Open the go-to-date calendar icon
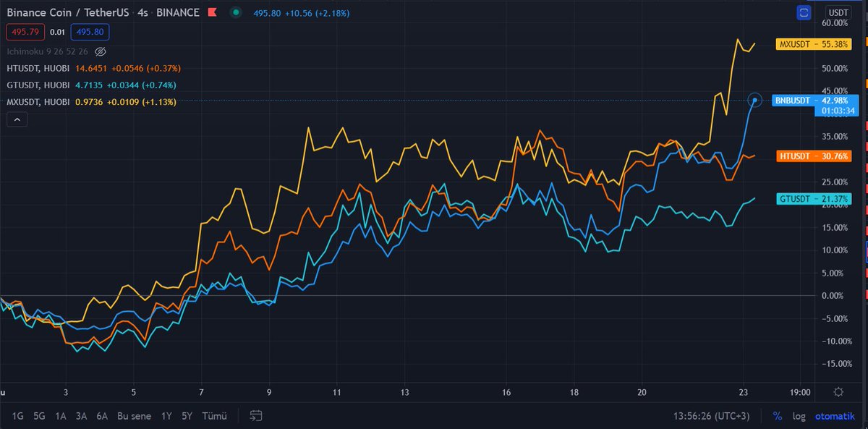This screenshot has width=868, height=429. (255, 416)
